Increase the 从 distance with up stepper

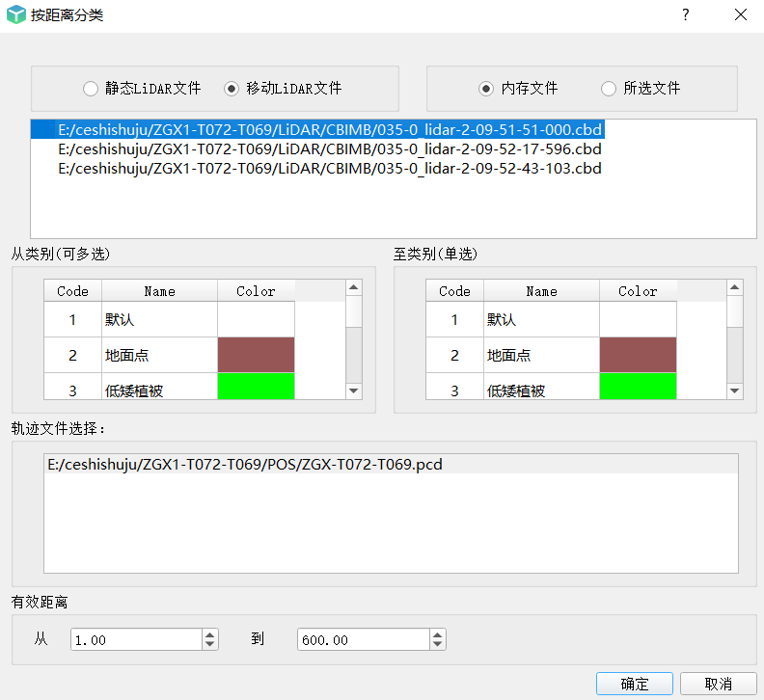(x=210, y=634)
